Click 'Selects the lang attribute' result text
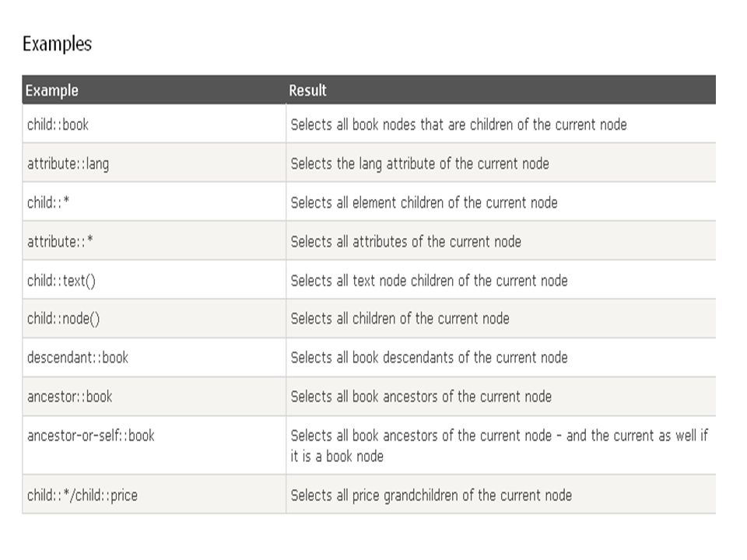Image resolution: width=747 pixels, height=560 pixels. point(419,164)
